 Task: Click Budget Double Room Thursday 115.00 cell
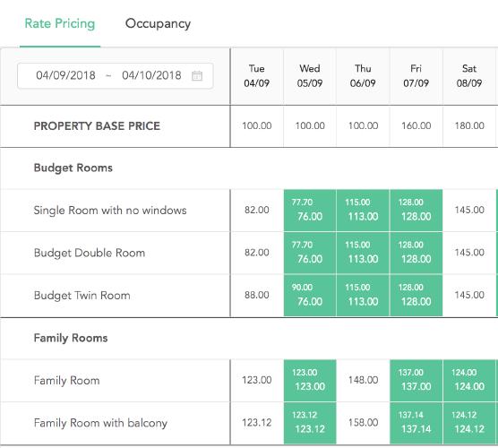tap(363, 253)
